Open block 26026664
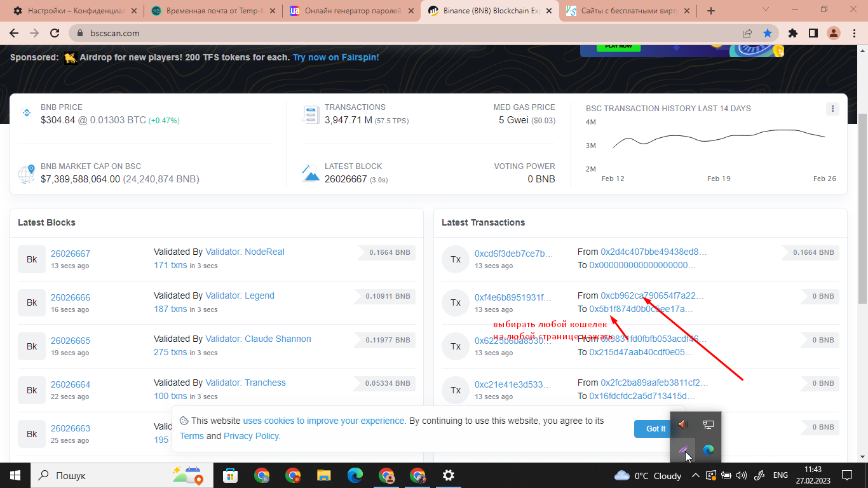Screen dimensions: 868x488 71,384
